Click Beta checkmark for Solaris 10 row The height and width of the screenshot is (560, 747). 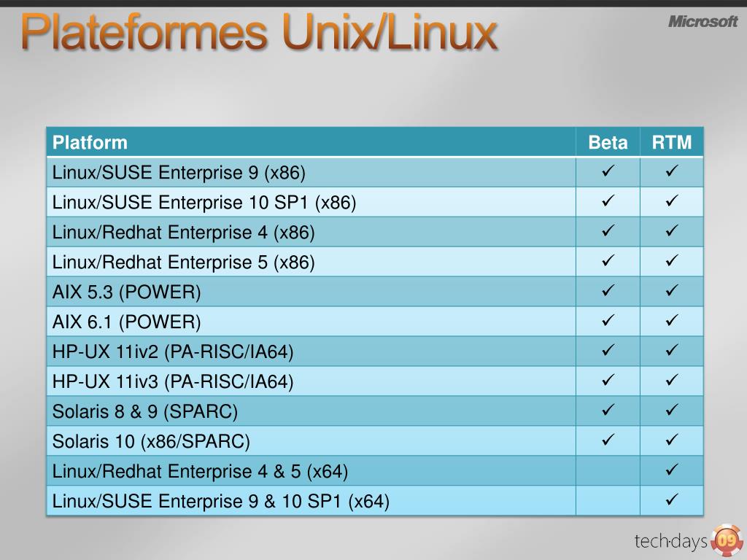click(x=608, y=440)
